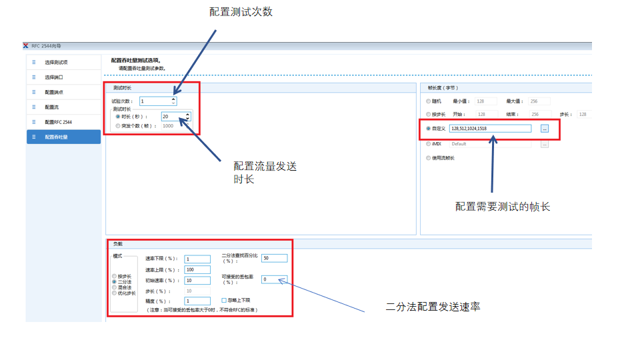Choose the 使用流帧长 option
The image size is (644, 350).
tap(429, 158)
